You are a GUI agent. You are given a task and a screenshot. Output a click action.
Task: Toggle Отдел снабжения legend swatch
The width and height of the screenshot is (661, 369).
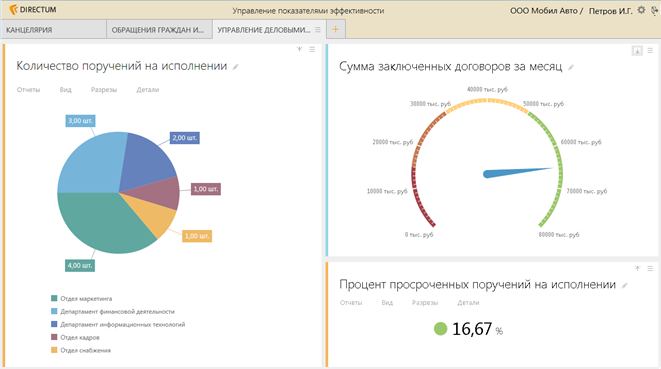pyautogui.click(x=54, y=350)
